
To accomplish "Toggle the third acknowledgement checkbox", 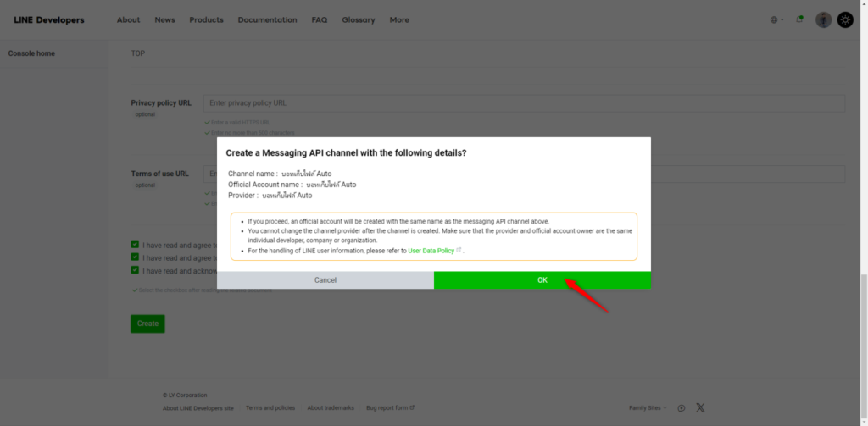I will coord(135,270).
